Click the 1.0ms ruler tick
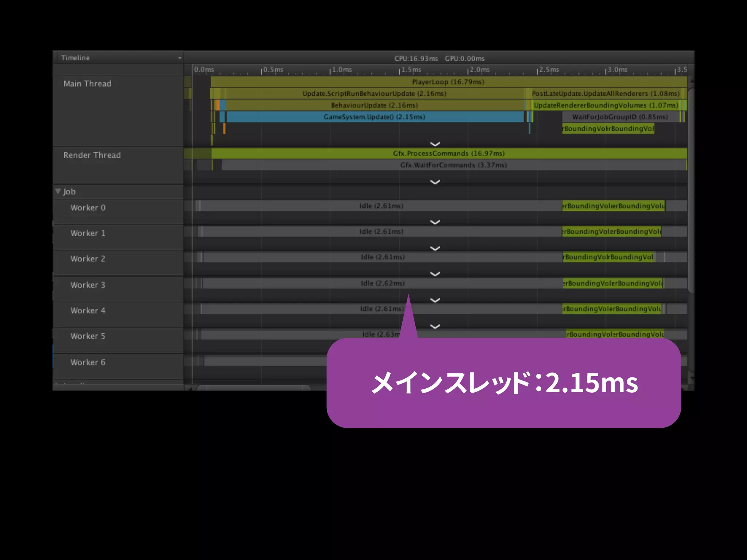The width and height of the screenshot is (747, 560). (x=341, y=69)
